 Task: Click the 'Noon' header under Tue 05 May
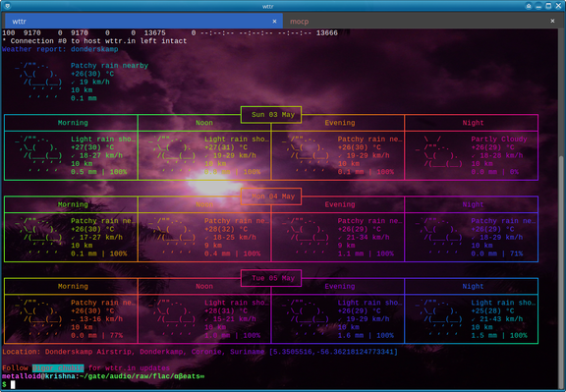tap(204, 286)
